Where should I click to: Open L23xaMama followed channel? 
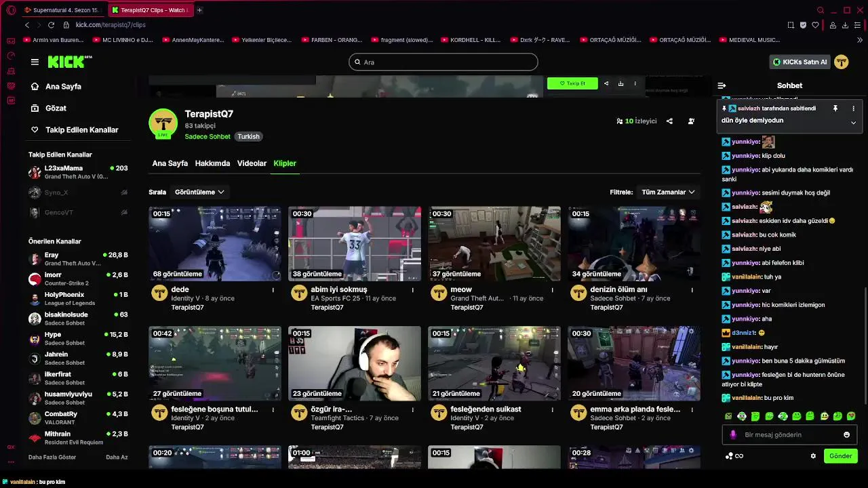78,172
